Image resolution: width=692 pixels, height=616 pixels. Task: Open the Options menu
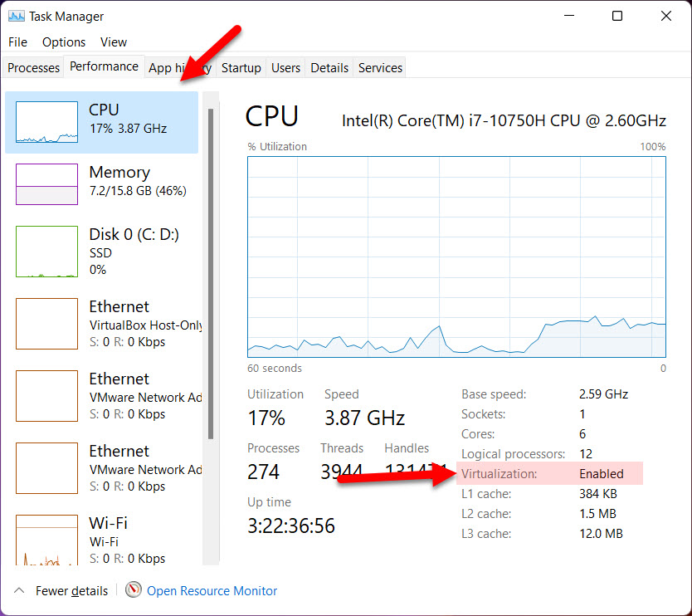pyautogui.click(x=64, y=42)
